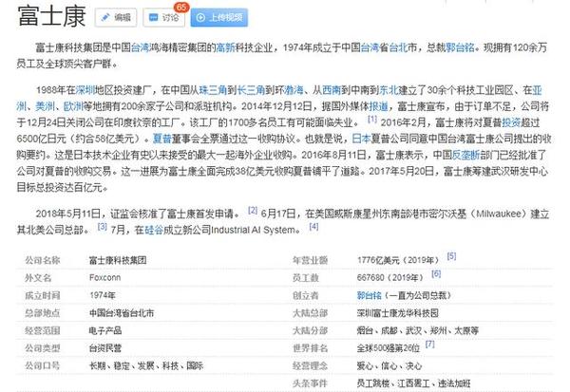This screenshot has height=392, width=570.
Task: Open the 硅谷 link
Action: click(x=154, y=230)
